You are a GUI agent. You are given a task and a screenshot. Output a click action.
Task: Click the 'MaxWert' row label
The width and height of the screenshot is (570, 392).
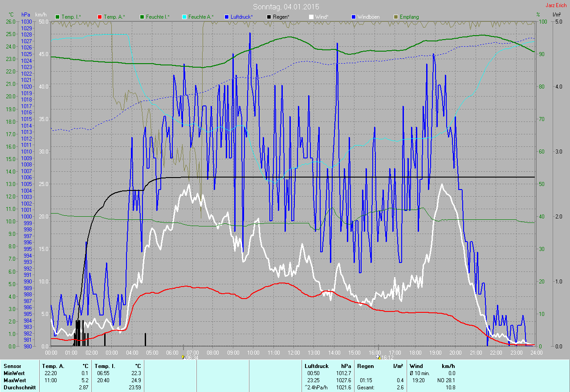(15, 380)
